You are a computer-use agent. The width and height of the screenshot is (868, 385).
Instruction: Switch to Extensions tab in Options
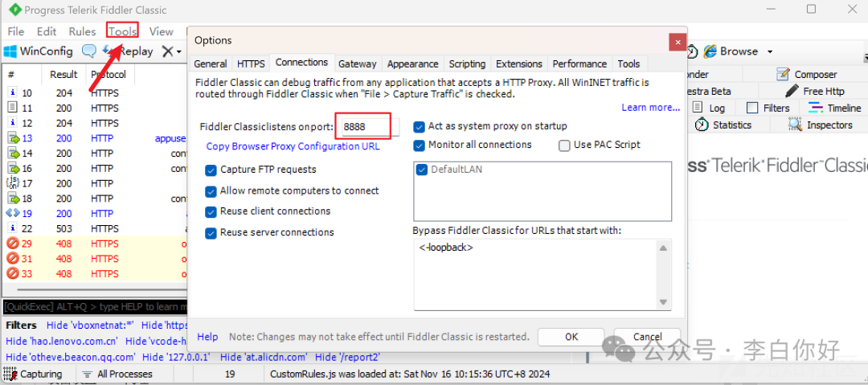(x=519, y=63)
